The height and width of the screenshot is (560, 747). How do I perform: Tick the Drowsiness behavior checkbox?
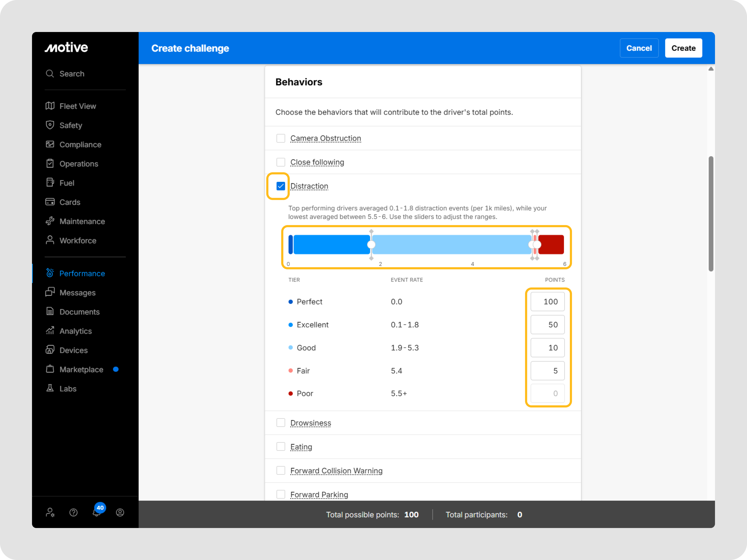click(x=281, y=423)
